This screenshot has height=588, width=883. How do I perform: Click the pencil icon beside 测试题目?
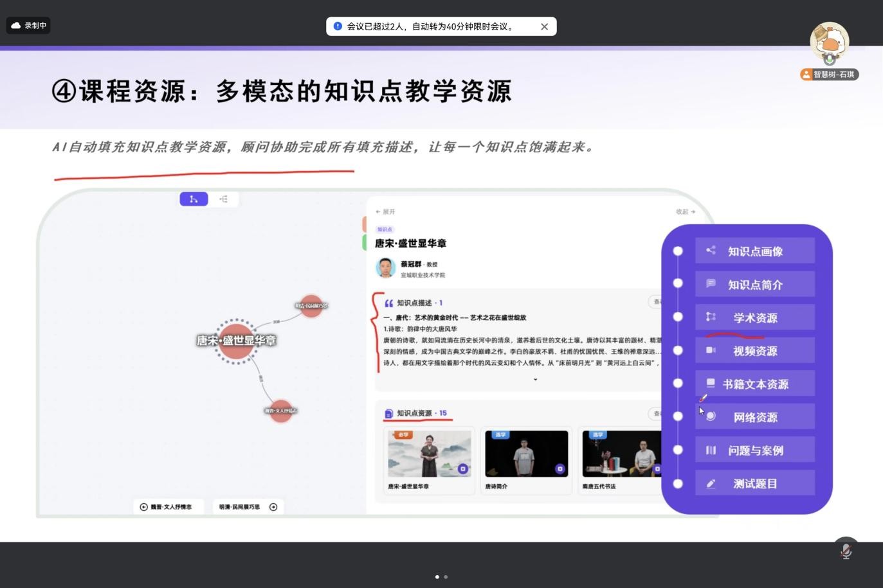711,483
